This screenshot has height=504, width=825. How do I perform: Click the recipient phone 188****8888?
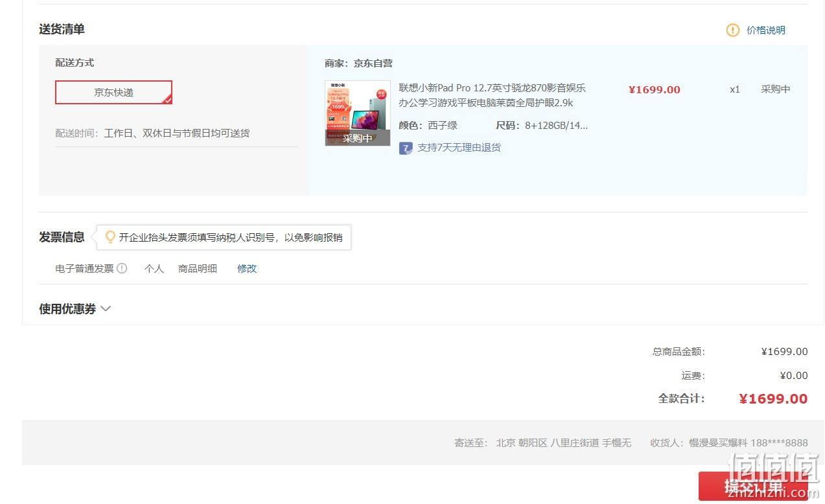coord(779,442)
